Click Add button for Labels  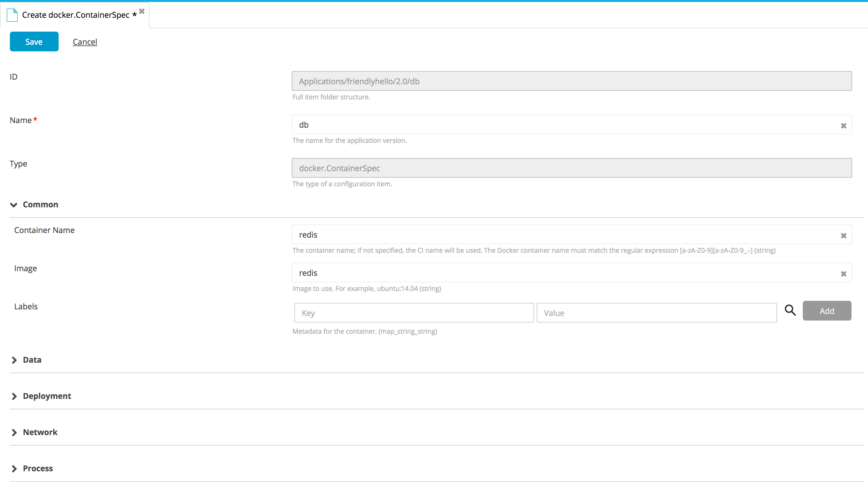tap(827, 311)
